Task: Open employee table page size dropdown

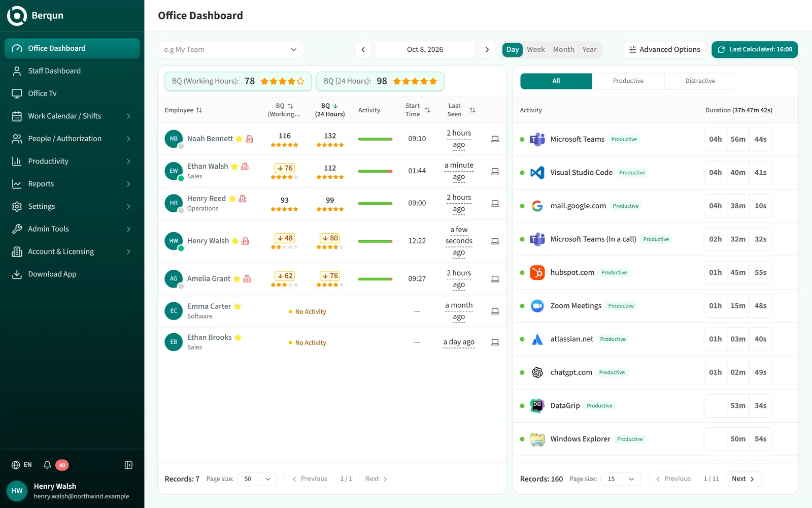Action: click(x=257, y=479)
